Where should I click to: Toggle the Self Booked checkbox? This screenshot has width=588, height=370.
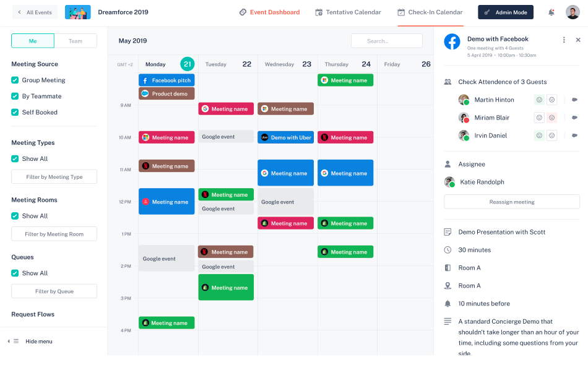pyautogui.click(x=15, y=112)
